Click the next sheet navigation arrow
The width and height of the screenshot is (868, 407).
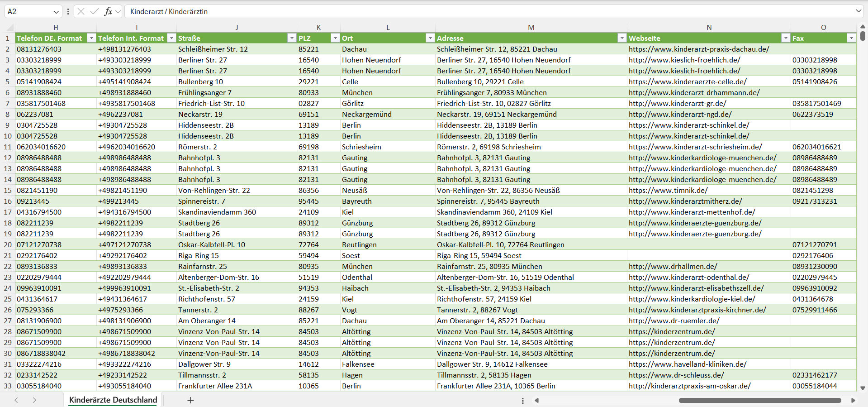coord(34,400)
